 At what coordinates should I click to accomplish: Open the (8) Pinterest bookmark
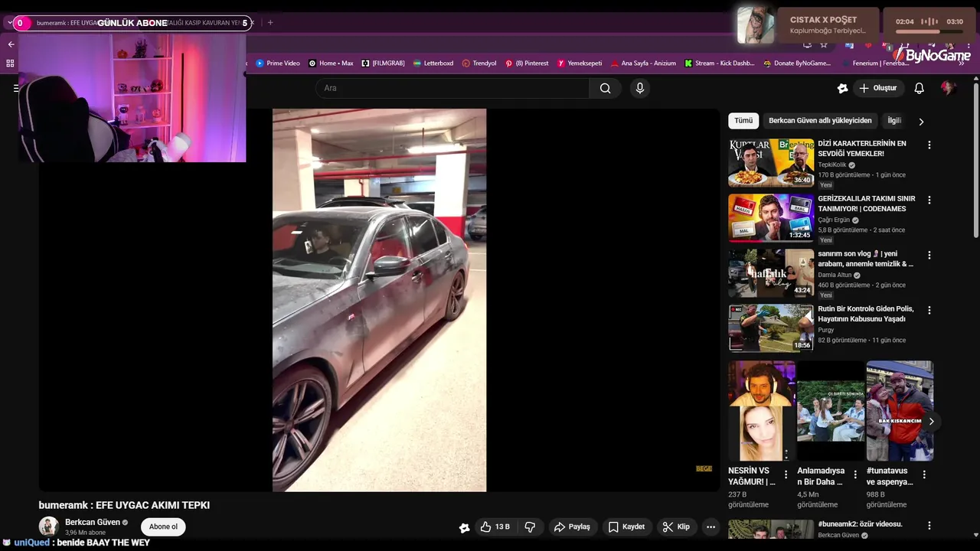tap(527, 64)
